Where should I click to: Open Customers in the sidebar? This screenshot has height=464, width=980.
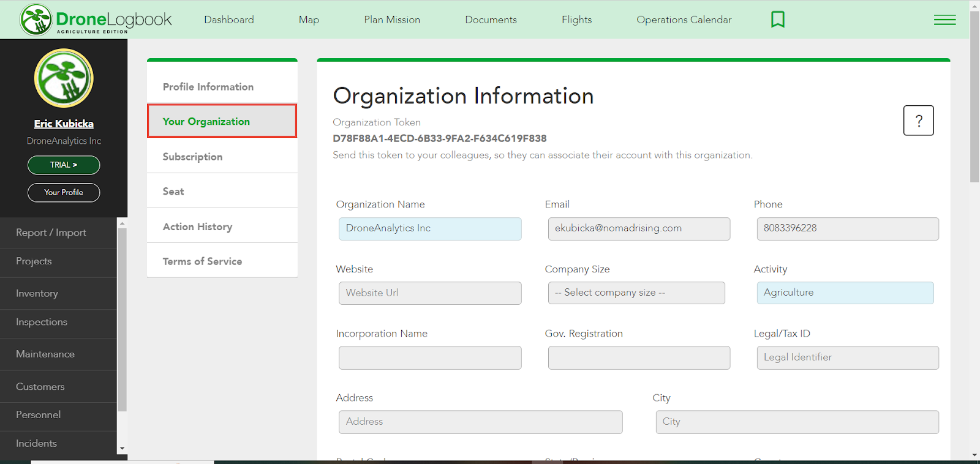[x=58, y=387]
